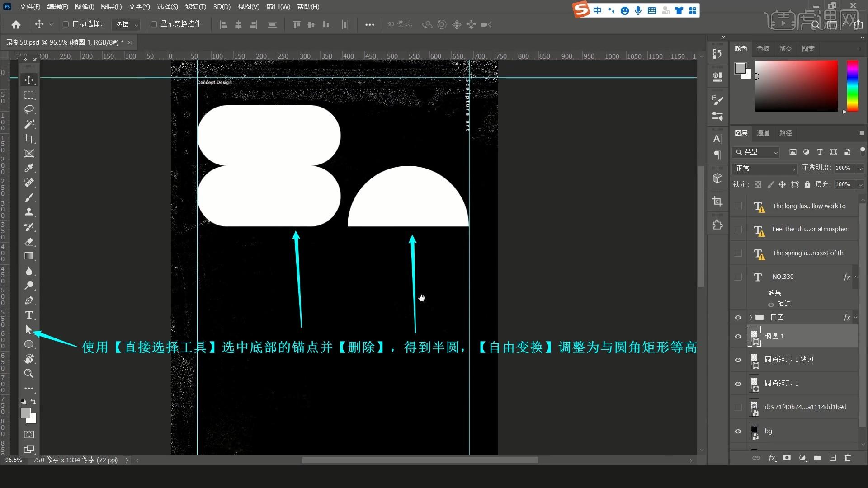This screenshot has width=868, height=488.
Task: Click the delete layer trash icon
Action: (848, 458)
